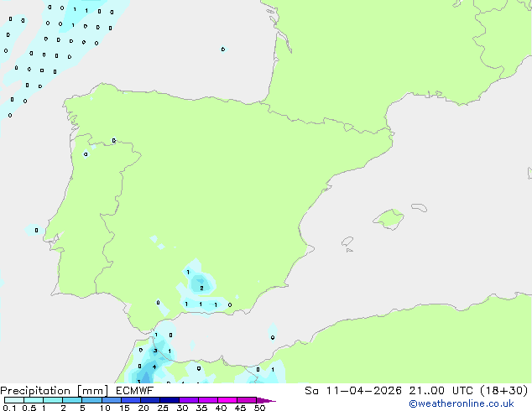
Task: Click the '21..00 UTC' time text
Action: 441,390
